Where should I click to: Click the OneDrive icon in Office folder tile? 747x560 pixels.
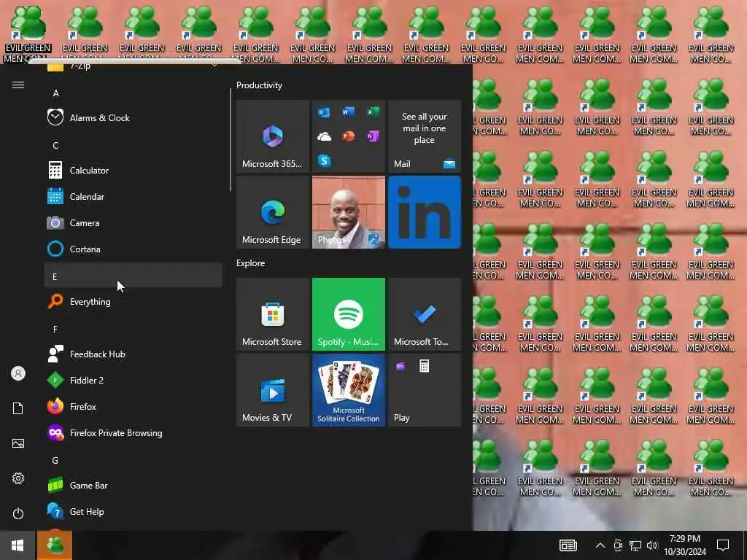[x=325, y=136]
